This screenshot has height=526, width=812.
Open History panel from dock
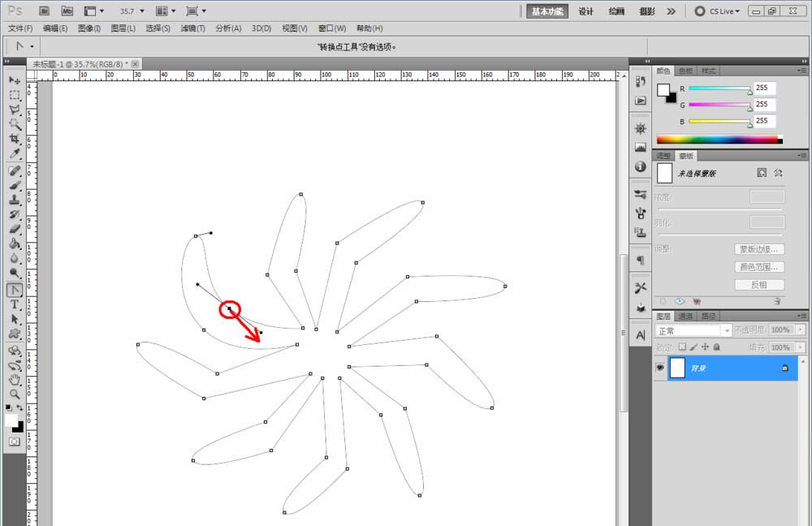point(641,81)
